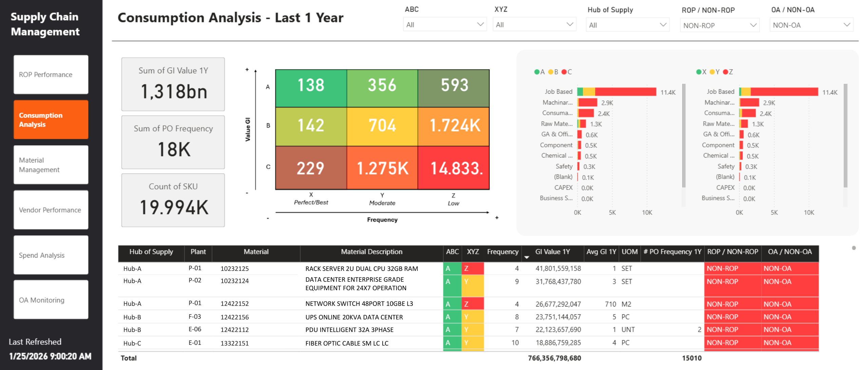The height and width of the screenshot is (370, 868).
Task: Select matrix cell BX with value 142
Action: pos(311,127)
